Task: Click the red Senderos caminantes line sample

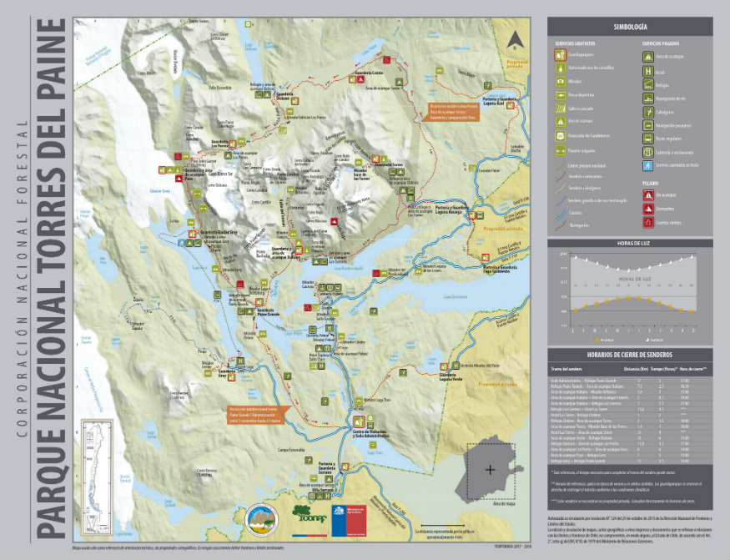Action: click(560, 177)
